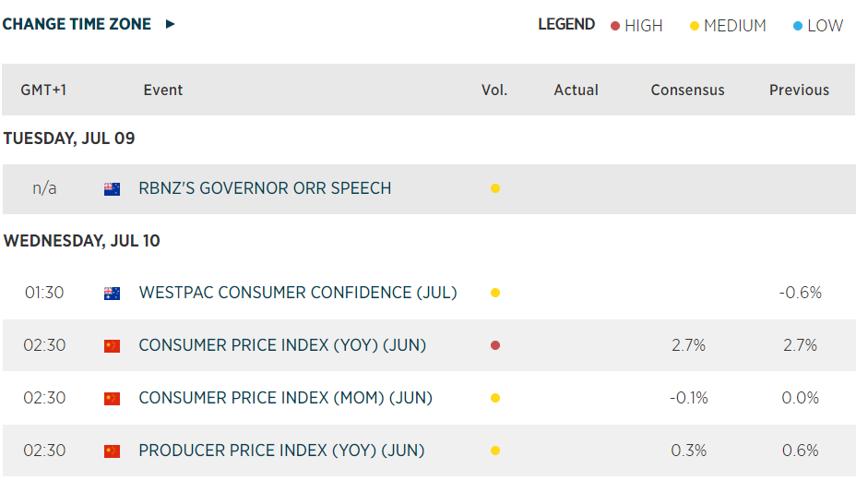Viewport: 868px width, 481px height.
Task: Open RBNZ's Governor Orr Speech event
Action: click(265, 188)
